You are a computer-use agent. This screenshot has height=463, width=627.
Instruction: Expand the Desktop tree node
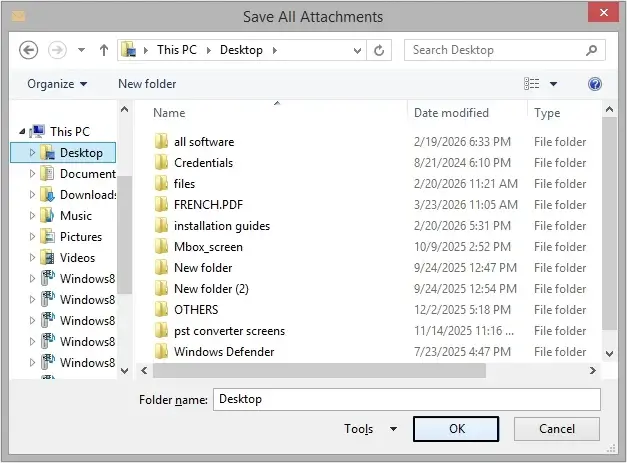pos(32,152)
